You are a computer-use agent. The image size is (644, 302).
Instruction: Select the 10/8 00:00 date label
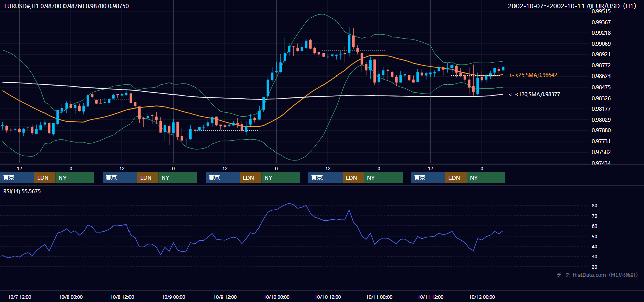[71, 297]
